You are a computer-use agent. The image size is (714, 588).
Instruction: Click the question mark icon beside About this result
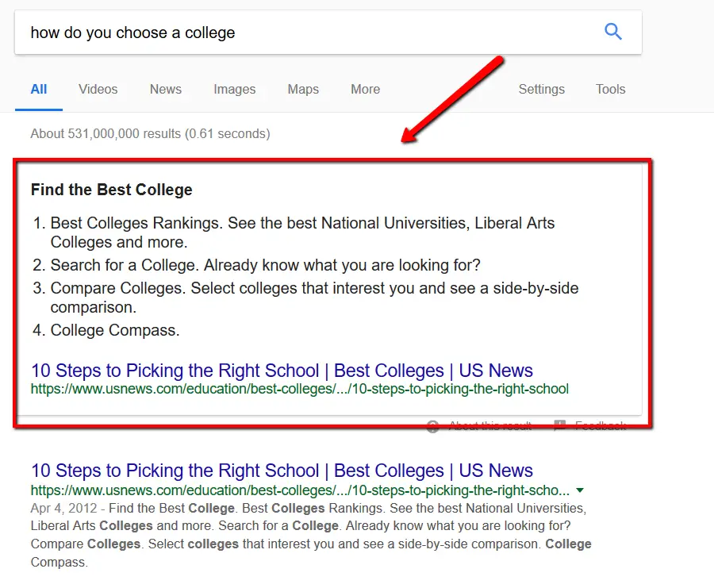(432, 426)
